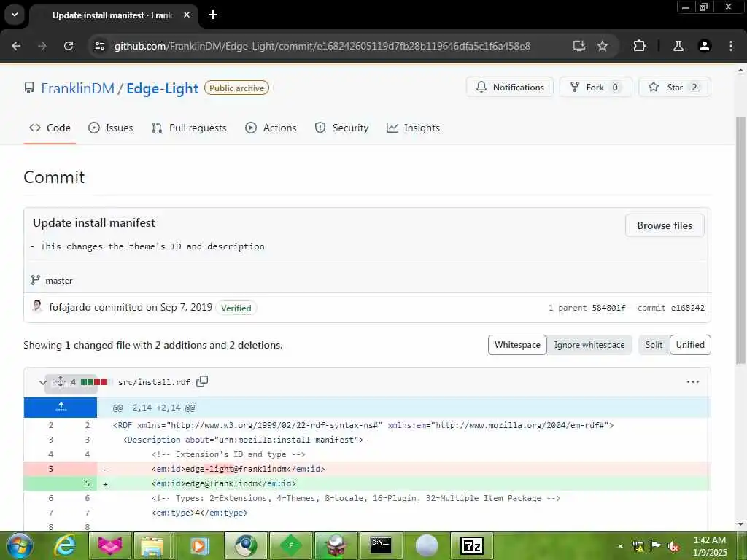The height and width of the screenshot is (560, 747).
Task: Click the muted volume tray icon
Action: tap(673, 546)
